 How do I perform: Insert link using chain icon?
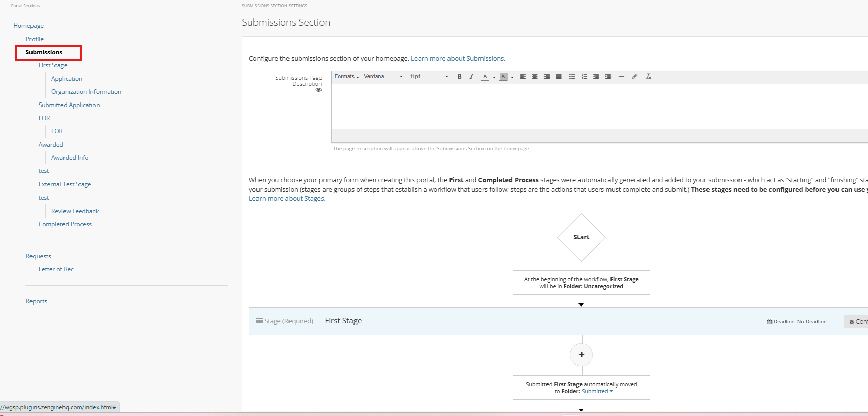(635, 77)
